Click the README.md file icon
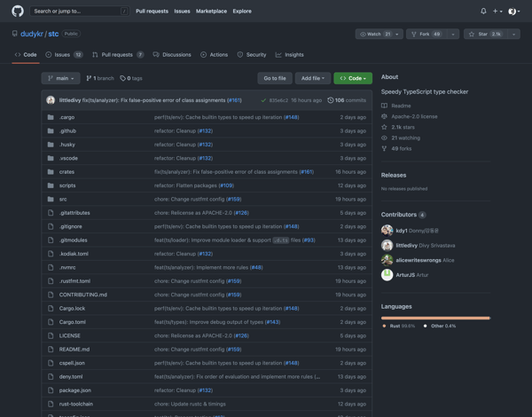 (x=51, y=349)
